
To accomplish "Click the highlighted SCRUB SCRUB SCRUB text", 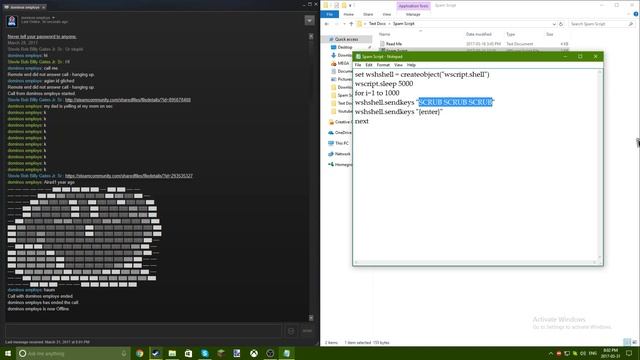I will pos(456,102).
